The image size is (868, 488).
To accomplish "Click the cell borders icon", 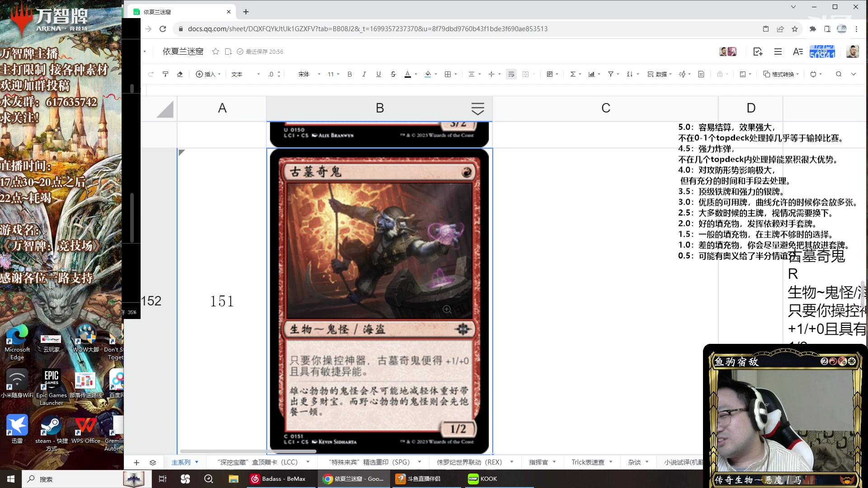I will point(448,74).
